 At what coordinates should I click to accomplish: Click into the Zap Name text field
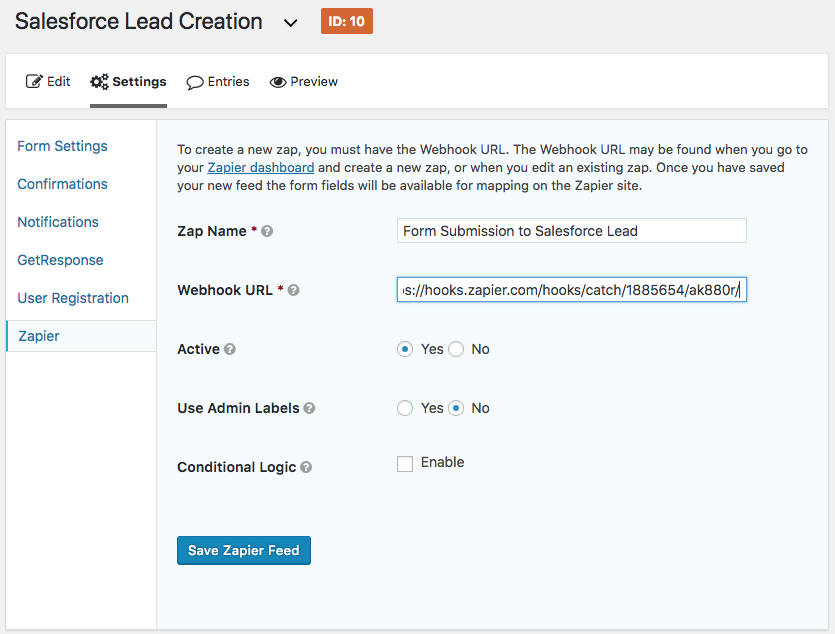pos(571,231)
